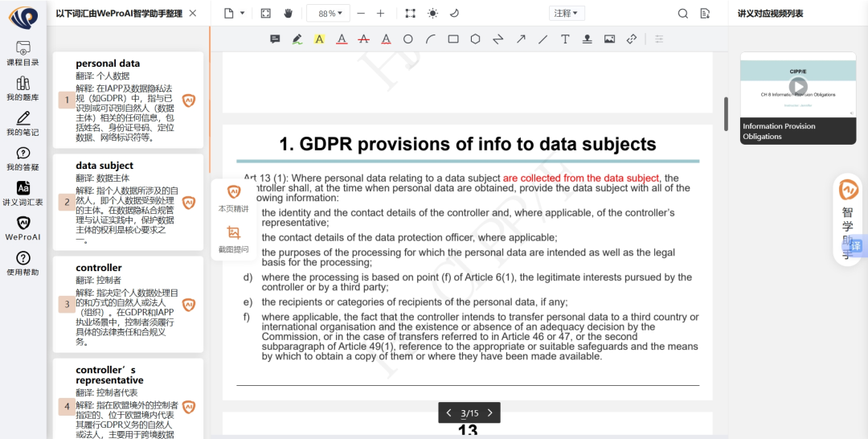Click 截图提问 screenshot question button
The image size is (868, 439).
pos(234,239)
